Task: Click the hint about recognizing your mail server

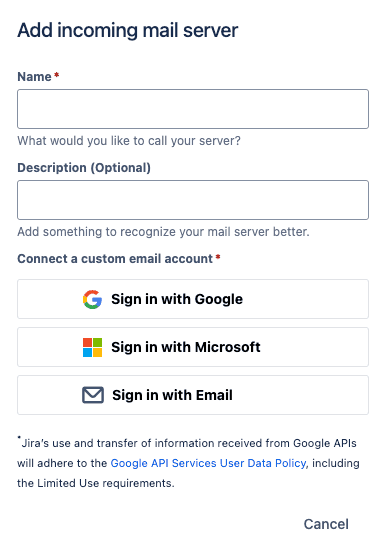Action: pyautogui.click(x=163, y=232)
